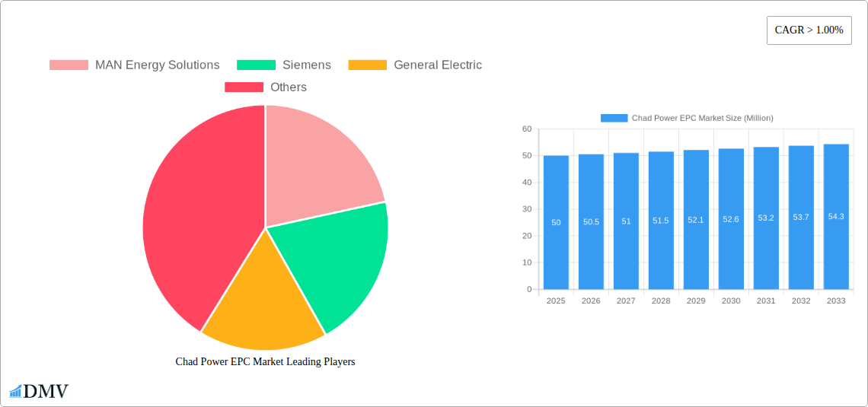This screenshot has width=868, height=407.
Task: Select the green Siemens pie slice
Action: [332, 260]
